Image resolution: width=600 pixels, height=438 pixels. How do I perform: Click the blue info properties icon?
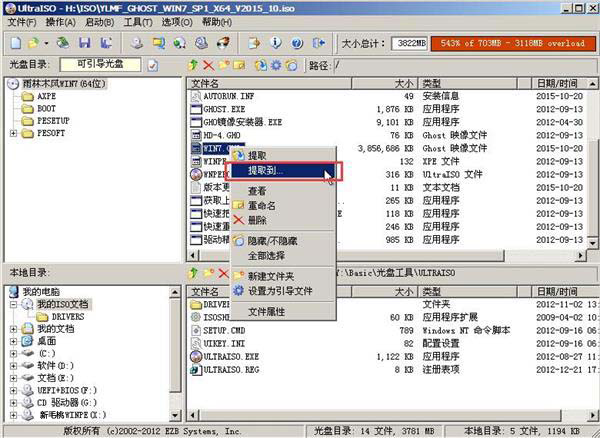(276, 43)
